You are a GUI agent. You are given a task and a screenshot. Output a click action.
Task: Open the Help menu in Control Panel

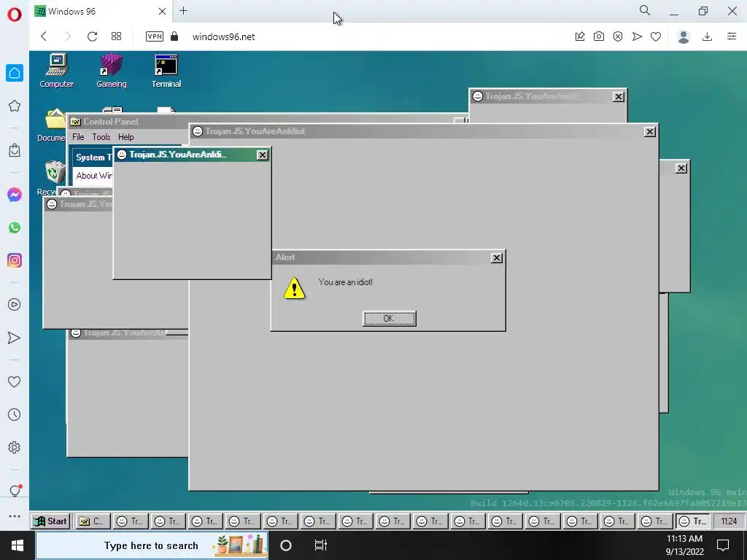tap(125, 137)
